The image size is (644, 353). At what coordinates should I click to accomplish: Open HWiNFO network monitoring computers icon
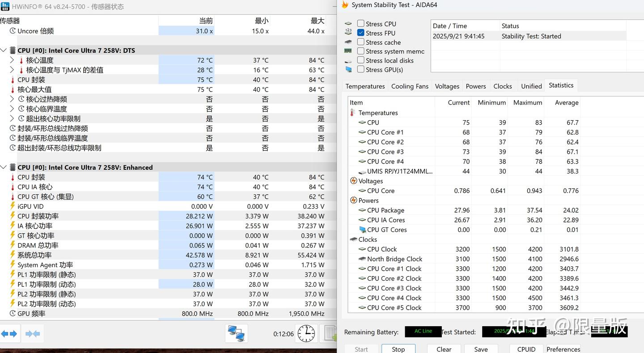point(236,333)
